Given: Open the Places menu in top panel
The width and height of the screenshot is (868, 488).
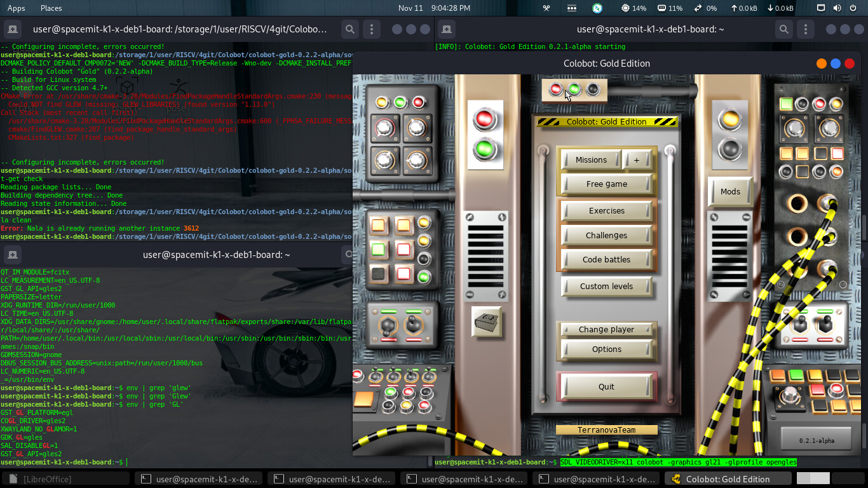Looking at the screenshot, I should pos(51,8).
